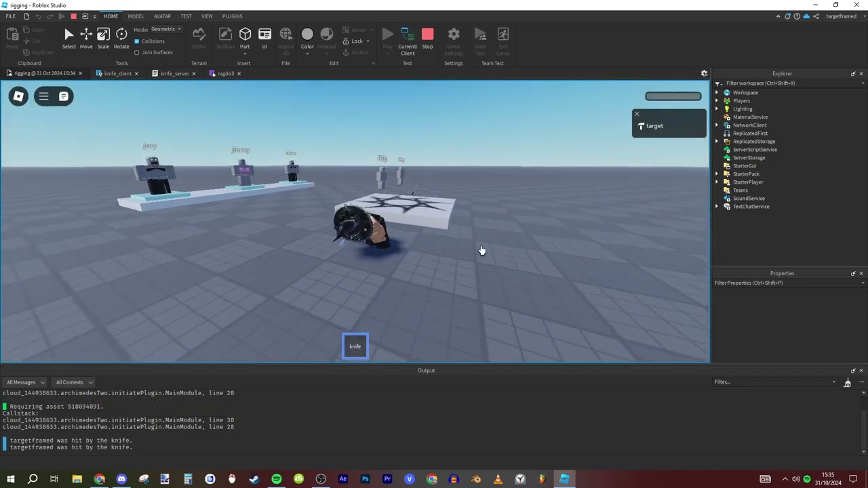
Task: Switch to the AVATAR ribbon tab
Action: point(162,16)
